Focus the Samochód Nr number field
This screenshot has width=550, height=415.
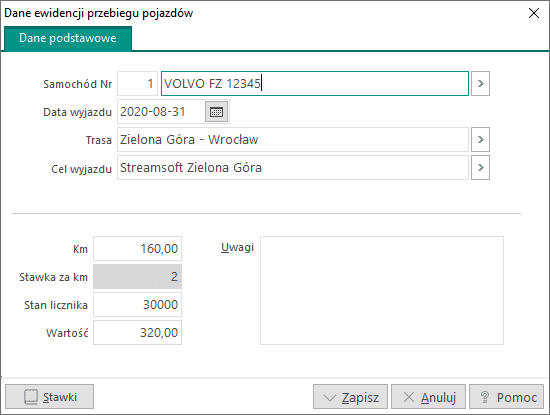138,83
